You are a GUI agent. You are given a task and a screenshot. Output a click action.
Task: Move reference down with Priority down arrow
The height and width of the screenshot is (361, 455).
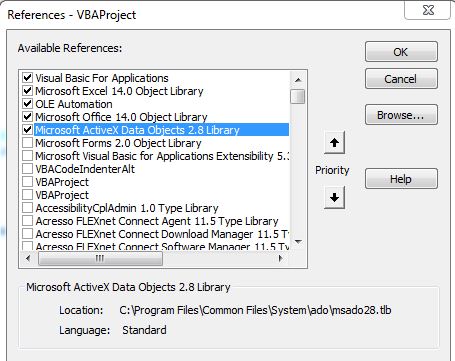point(334,197)
